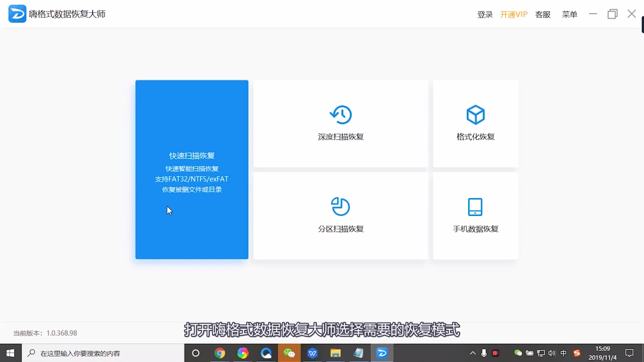644x362 pixels.
Task: Choose the 手机数据恢复 text label
Action: (x=475, y=229)
